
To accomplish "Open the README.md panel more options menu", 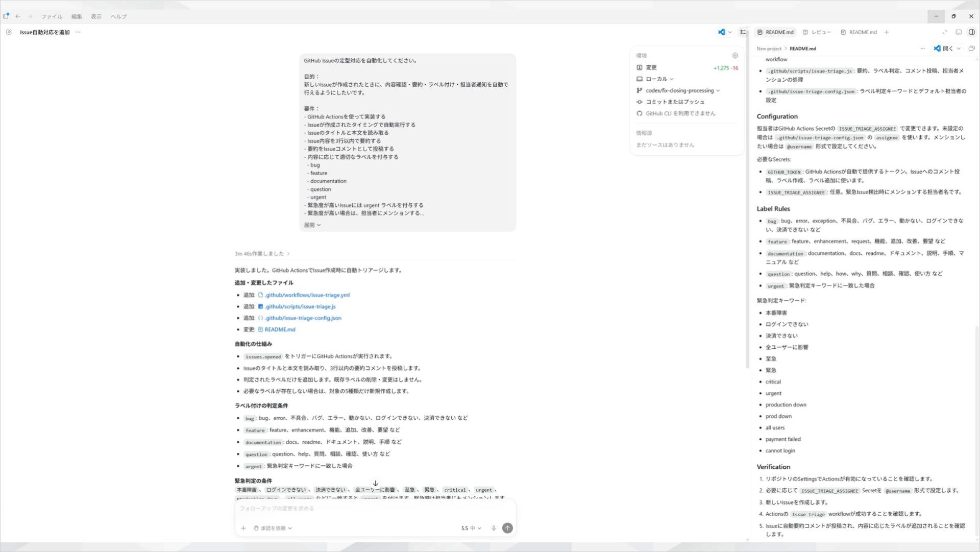I will 922,49.
